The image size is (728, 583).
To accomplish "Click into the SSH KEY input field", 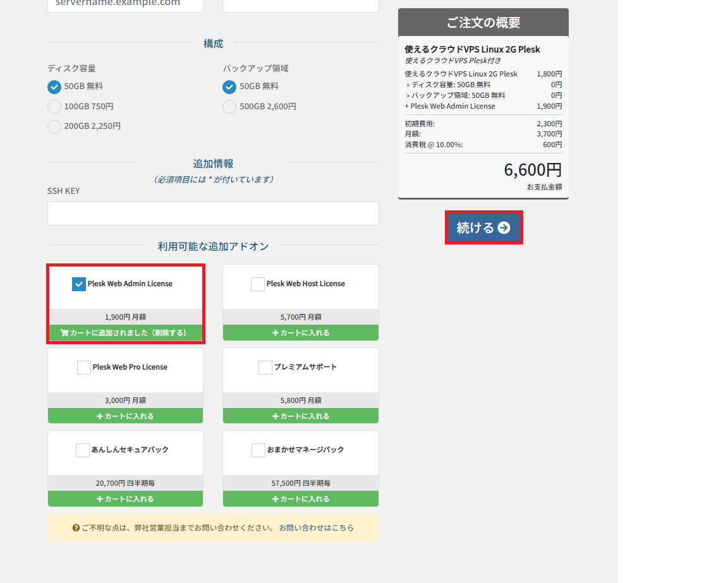I will coord(213,213).
